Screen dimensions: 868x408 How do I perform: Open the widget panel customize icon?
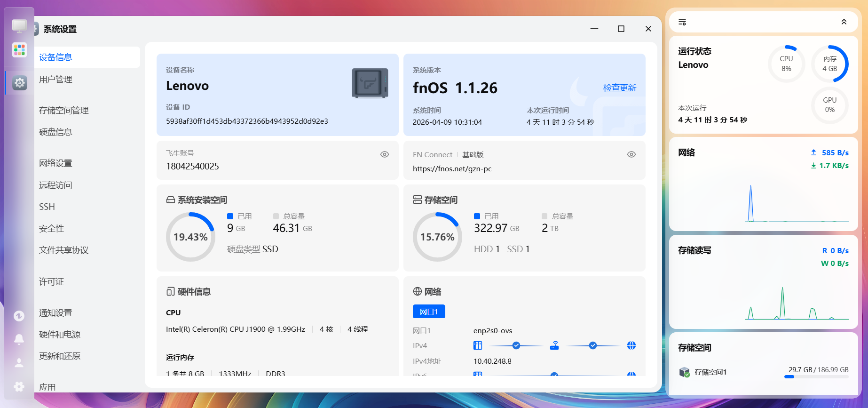click(x=682, y=22)
